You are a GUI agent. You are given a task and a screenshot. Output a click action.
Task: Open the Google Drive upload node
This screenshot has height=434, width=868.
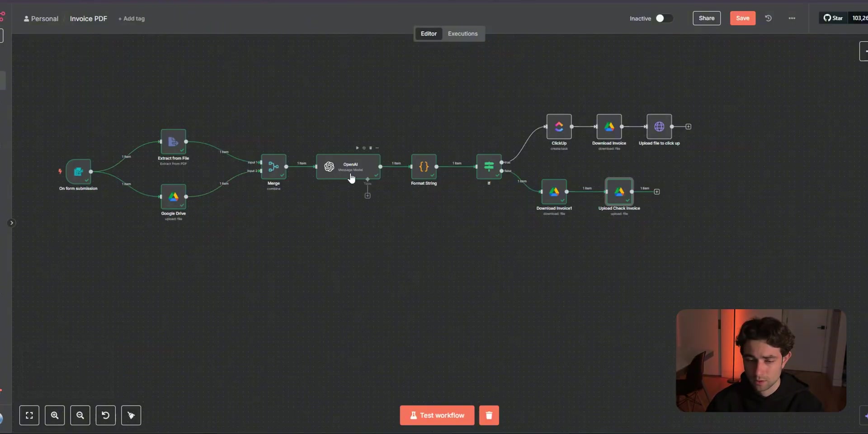pyautogui.click(x=173, y=197)
